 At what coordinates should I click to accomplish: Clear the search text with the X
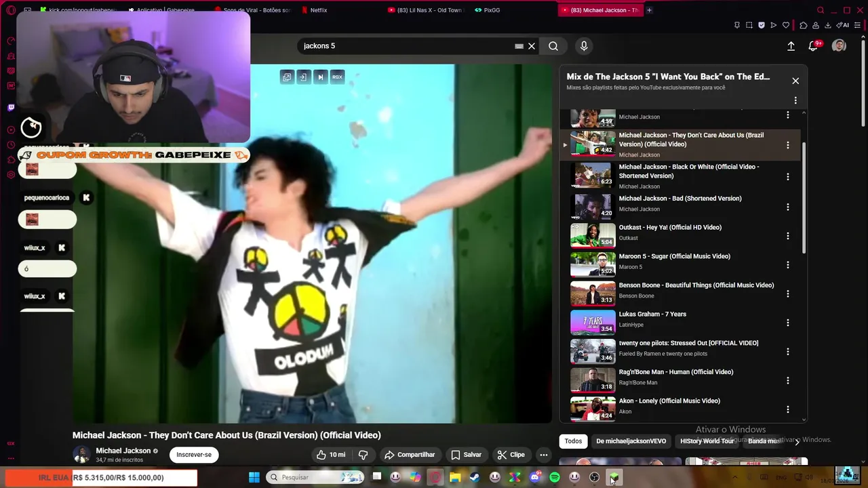coord(532,46)
